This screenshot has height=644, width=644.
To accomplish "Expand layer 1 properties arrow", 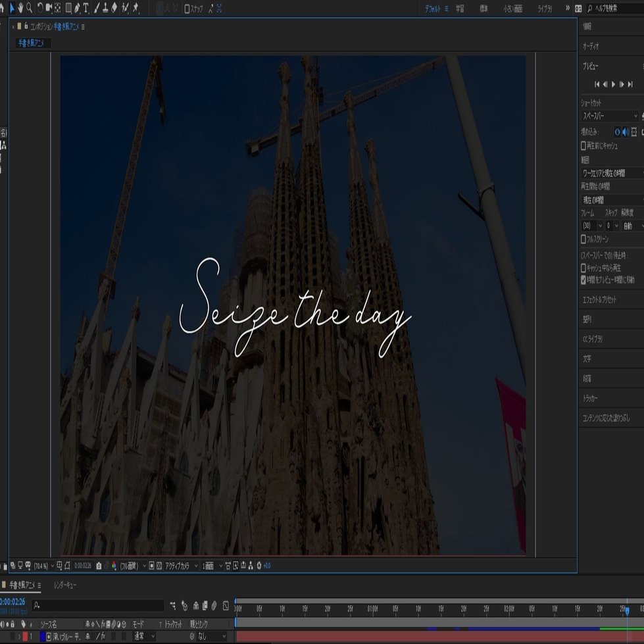I will 19,636.
